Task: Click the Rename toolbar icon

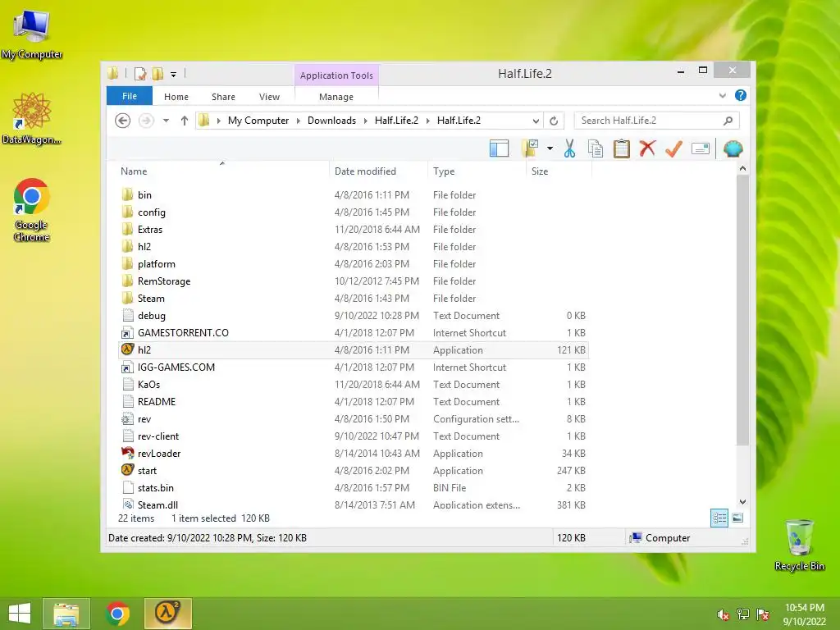Action: tap(701, 148)
